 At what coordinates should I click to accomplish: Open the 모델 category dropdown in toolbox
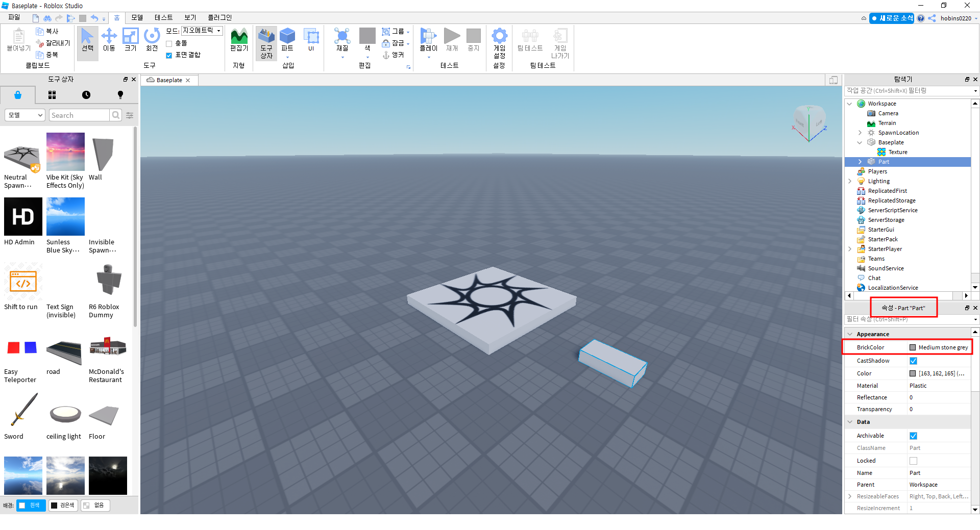25,115
